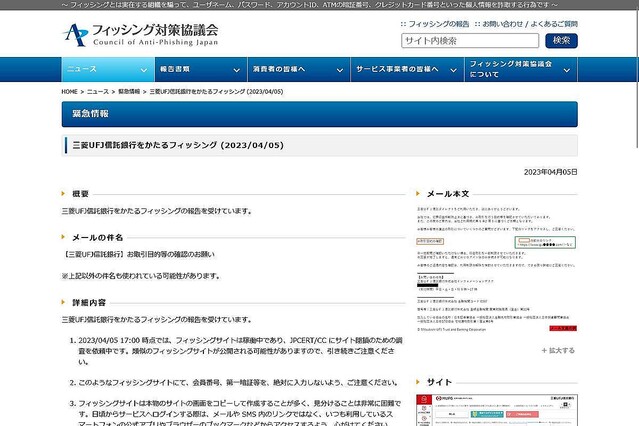This screenshot has width=639, height=426.
Task: Go to HOME in the breadcrumb
Action: pos(69,92)
